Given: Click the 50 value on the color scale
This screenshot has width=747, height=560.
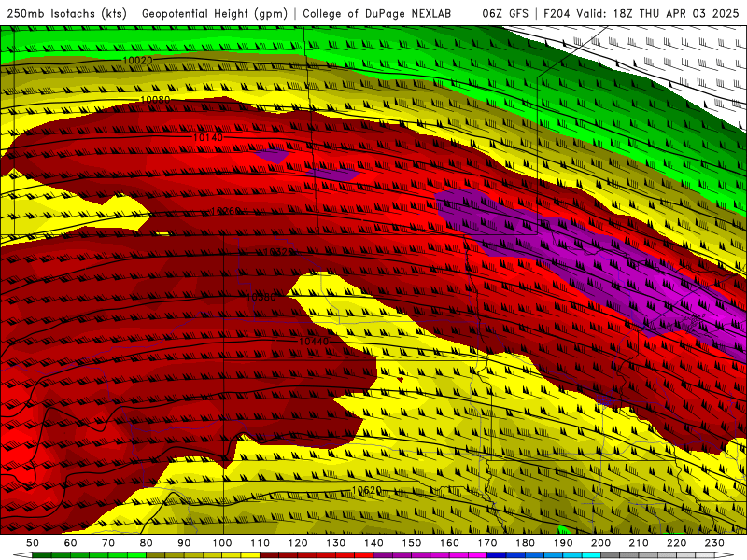Looking at the screenshot, I should coord(33,543).
